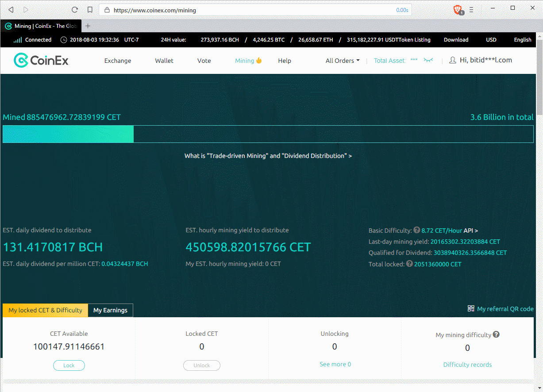This screenshot has width=543, height=392.
Task: Click the address bar URL field
Action: 254,10
